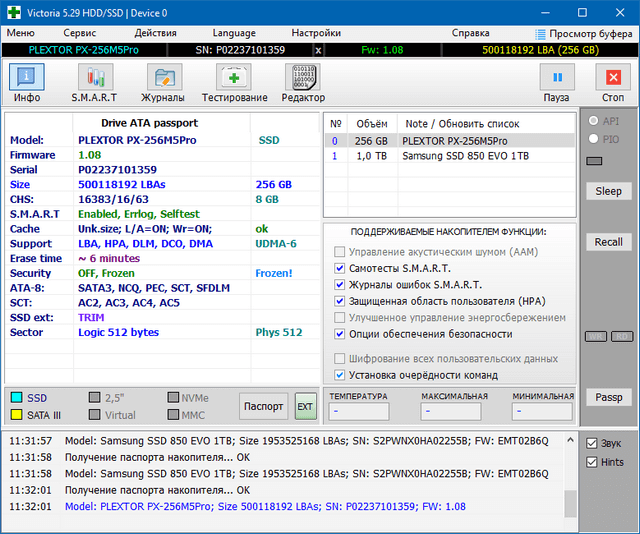Toggle the Звук sound checkbox
640x534 pixels.
tap(592, 443)
